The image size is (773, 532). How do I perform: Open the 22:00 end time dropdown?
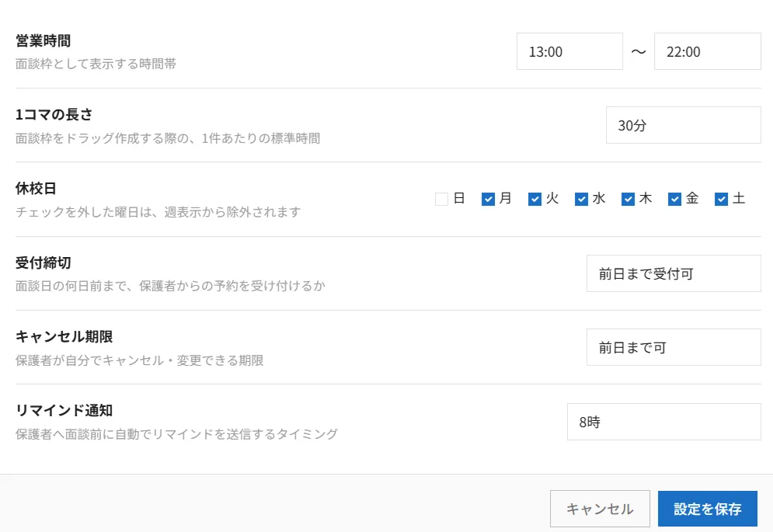point(708,51)
